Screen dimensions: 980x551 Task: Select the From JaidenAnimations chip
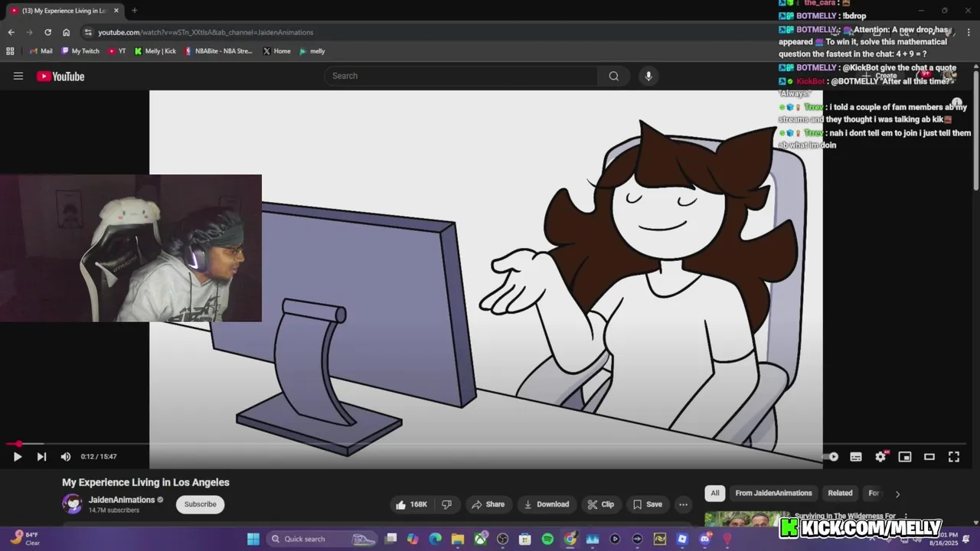pos(773,493)
